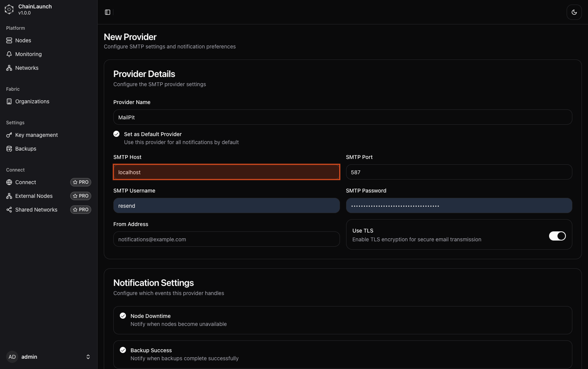Uncheck Backup Success notification
This screenshot has height=369, width=588.
pyautogui.click(x=123, y=350)
